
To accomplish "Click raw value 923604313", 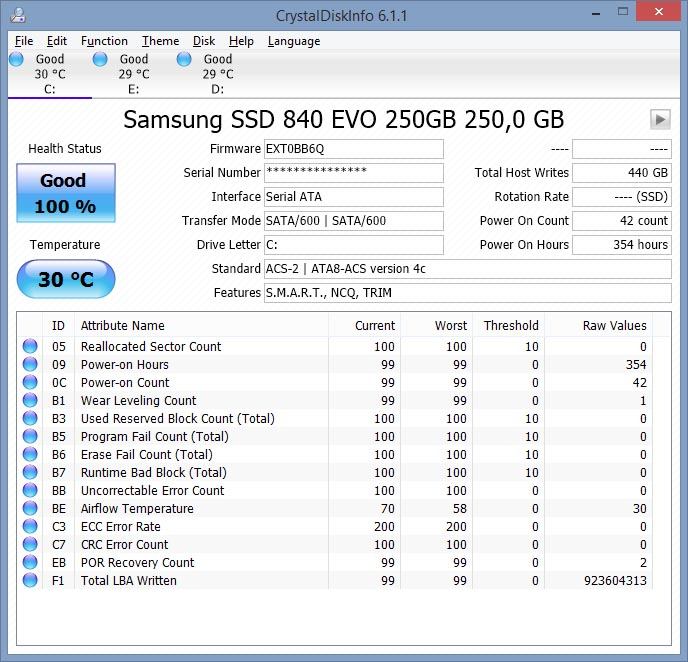I will pyautogui.click(x=615, y=580).
